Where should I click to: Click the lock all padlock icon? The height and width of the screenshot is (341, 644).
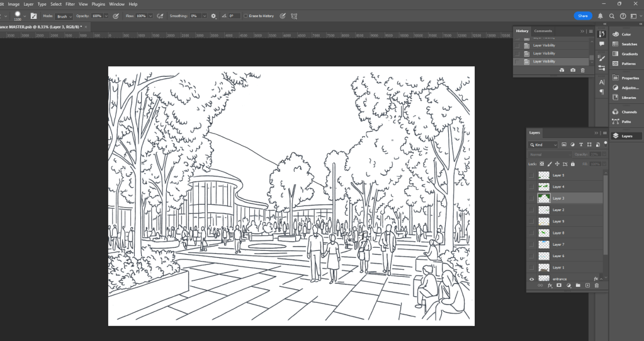tap(572, 164)
